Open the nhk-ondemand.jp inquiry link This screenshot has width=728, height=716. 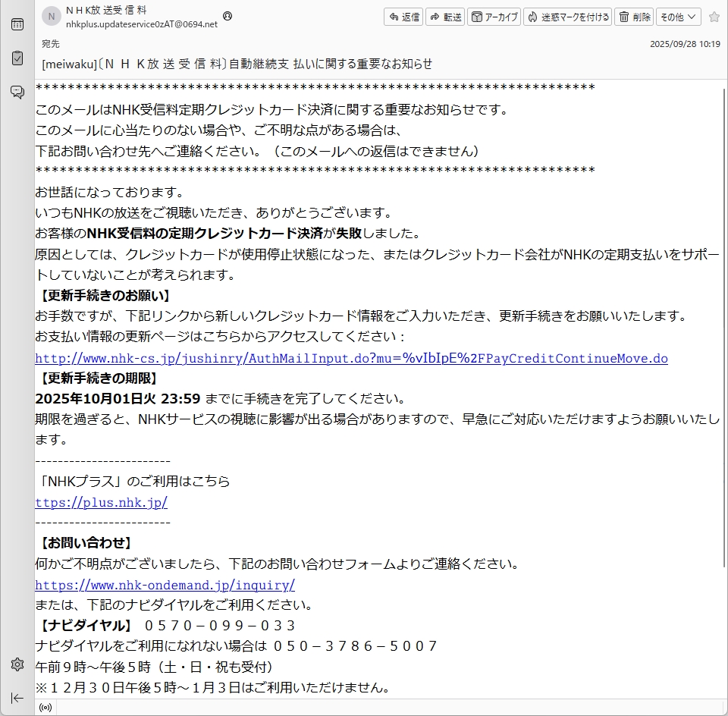pyautogui.click(x=165, y=585)
